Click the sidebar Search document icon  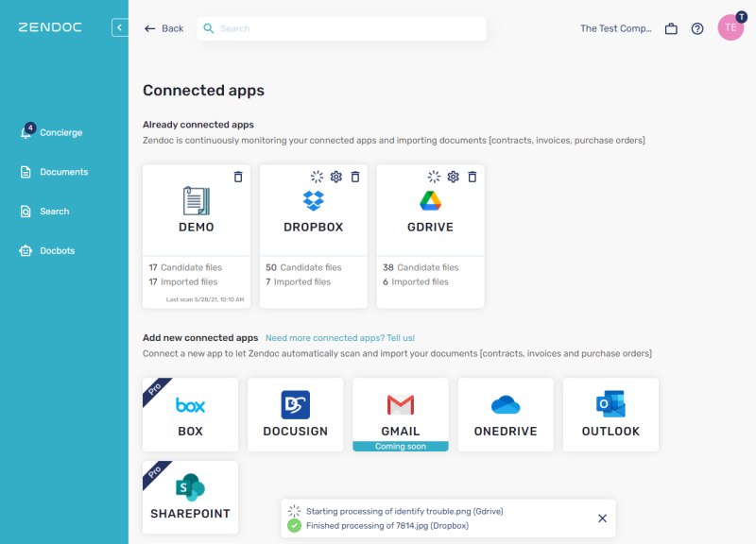click(x=26, y=212)
